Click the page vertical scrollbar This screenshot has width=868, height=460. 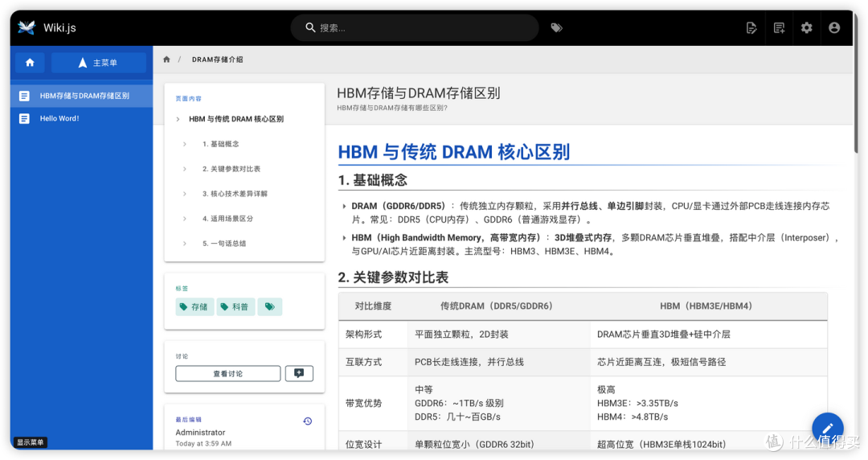click(857, 83)
